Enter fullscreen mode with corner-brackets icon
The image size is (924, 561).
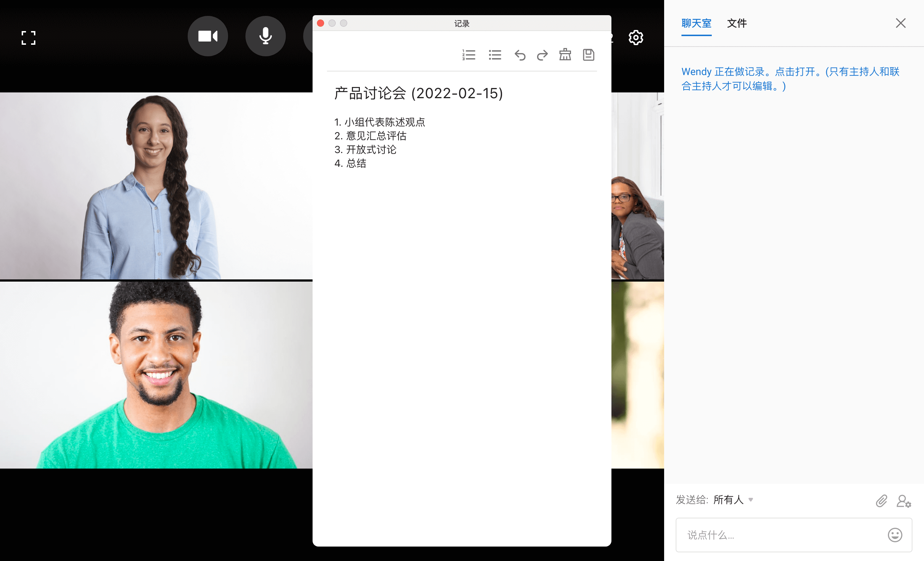pos(29,38)
